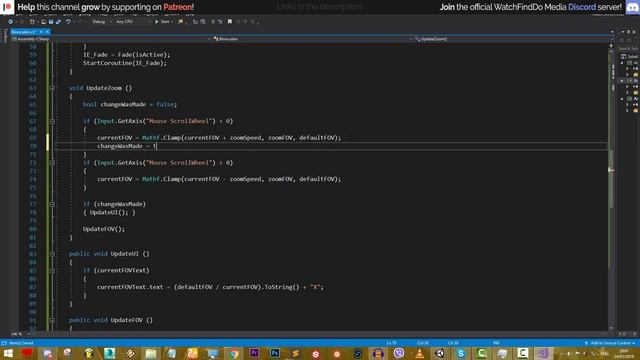Click the Discord link in banner

click(x=582, y=7)
